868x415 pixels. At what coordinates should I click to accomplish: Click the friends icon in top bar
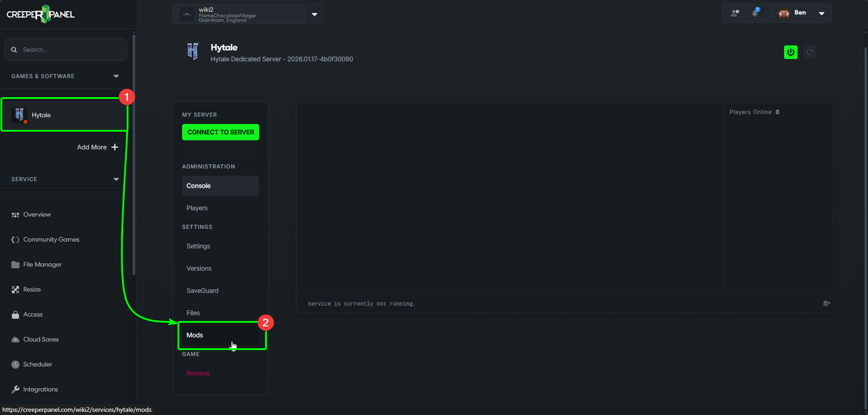(x=735, y=13)
